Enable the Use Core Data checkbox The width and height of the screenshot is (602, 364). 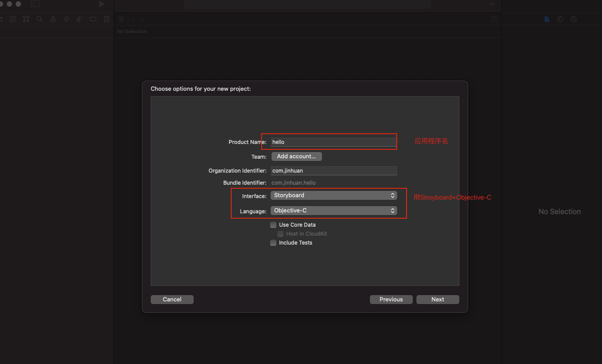click(x=273, y=225)
